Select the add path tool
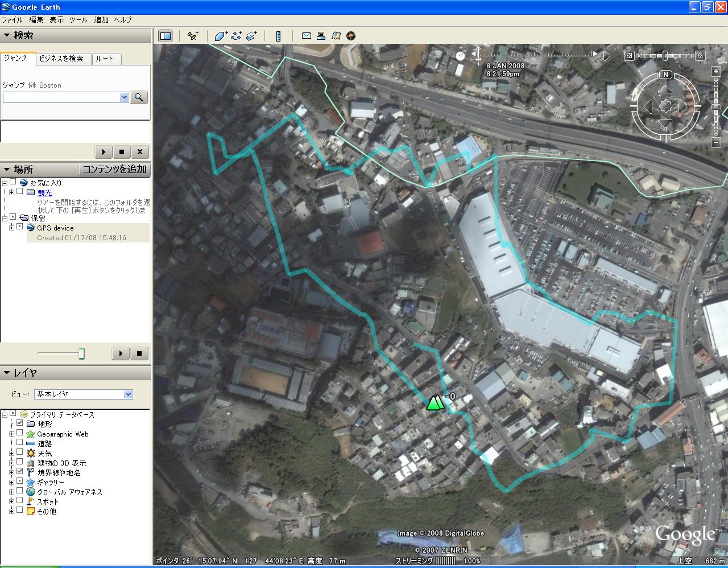This screenshot has width=728, height=568. (x=236, y=36)
